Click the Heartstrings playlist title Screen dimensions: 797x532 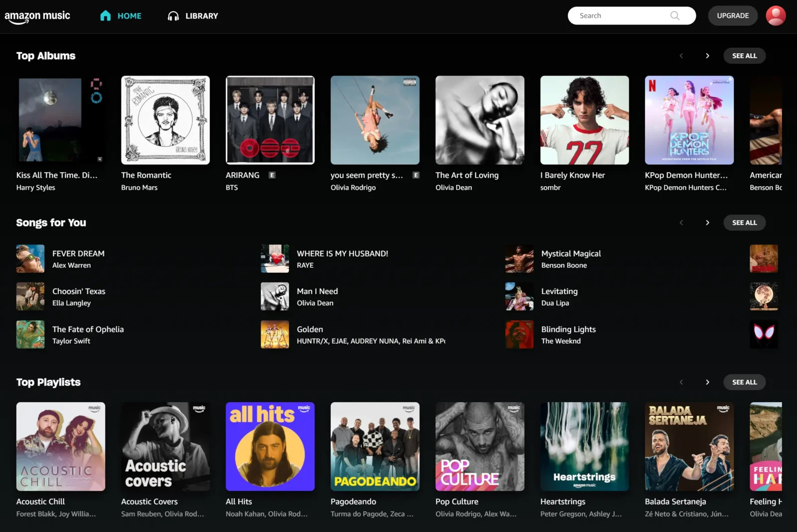[563, 502]
